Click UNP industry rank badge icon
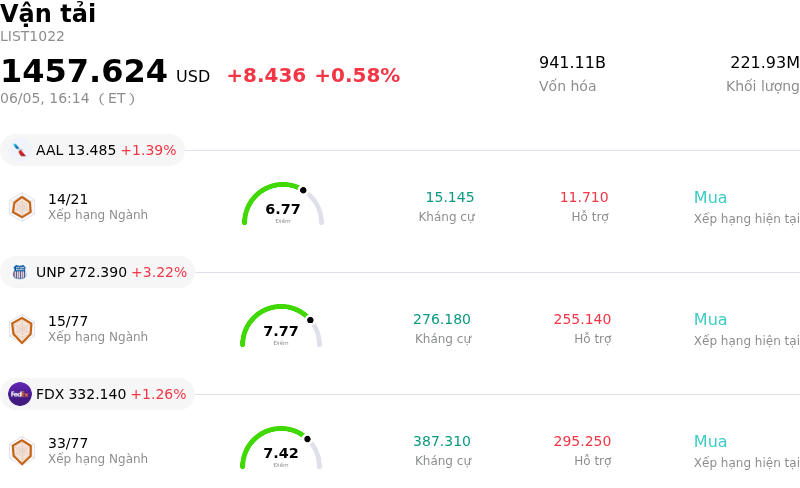Image resolution: width=800 pixels, height=488 pixels. point(22,329)
